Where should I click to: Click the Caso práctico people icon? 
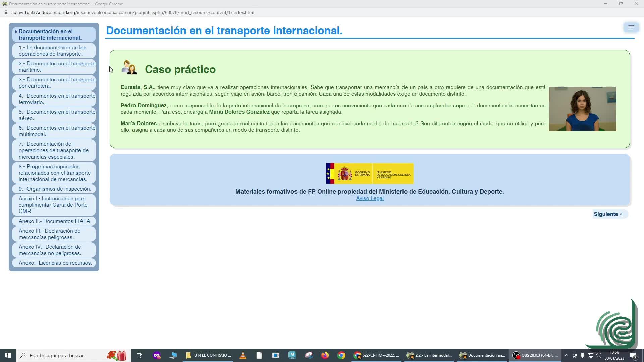point(129,68)
